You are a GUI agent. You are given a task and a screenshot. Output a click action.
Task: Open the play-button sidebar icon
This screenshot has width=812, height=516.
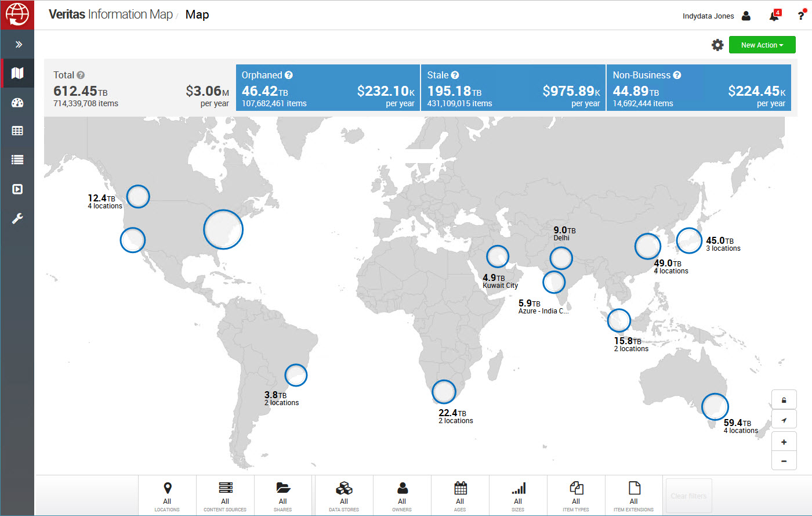coord(17,189)
